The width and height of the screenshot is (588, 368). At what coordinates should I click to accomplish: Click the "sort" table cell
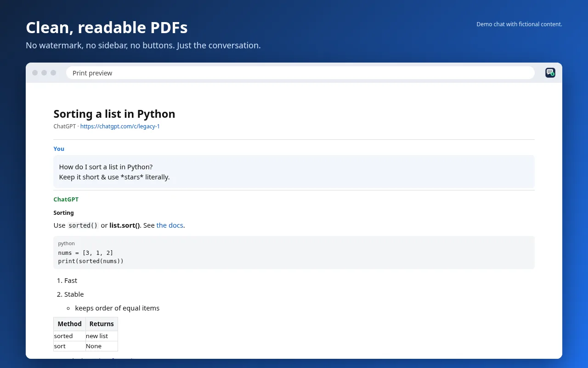70,346
